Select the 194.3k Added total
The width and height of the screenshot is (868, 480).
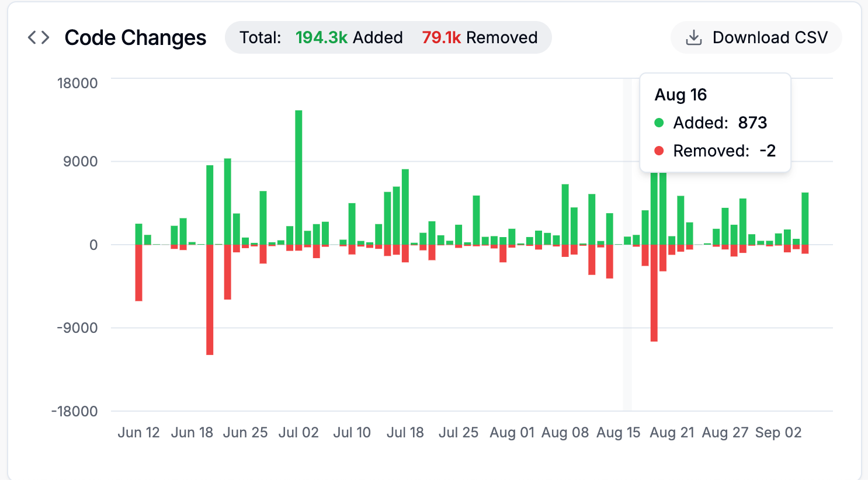point(349,38)
